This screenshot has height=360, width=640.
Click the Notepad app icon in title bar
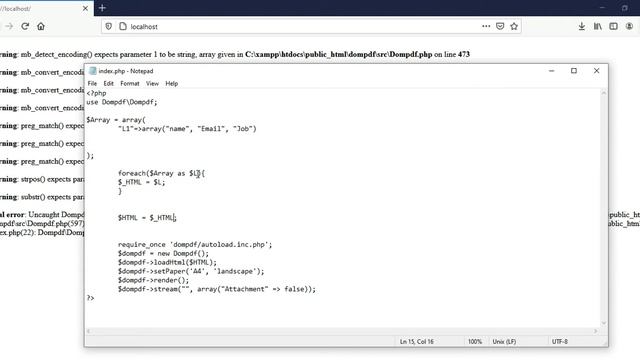click(x=93, y=71)
